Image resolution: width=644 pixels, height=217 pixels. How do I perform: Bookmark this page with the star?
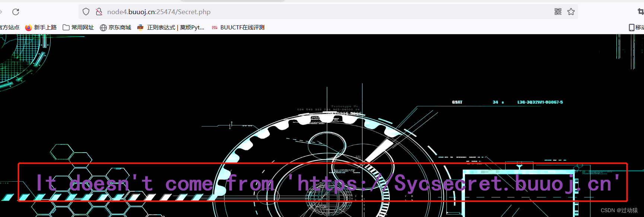pyautogui.click(x=571, y=12)
